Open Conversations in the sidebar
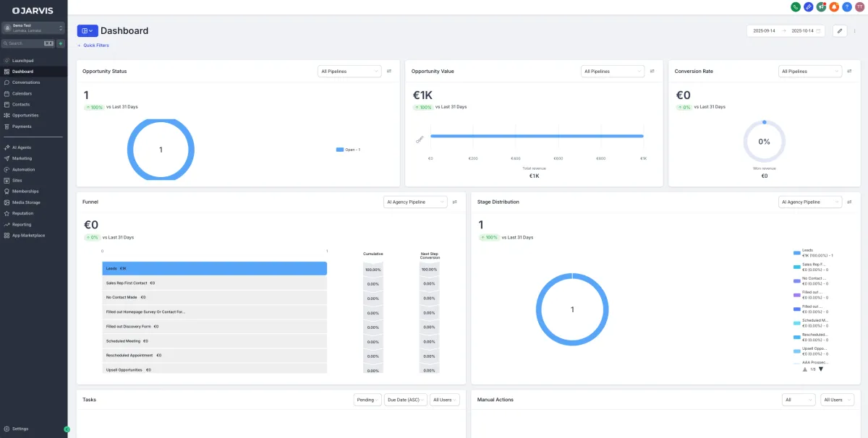The image size is (868, 438). 33,82
